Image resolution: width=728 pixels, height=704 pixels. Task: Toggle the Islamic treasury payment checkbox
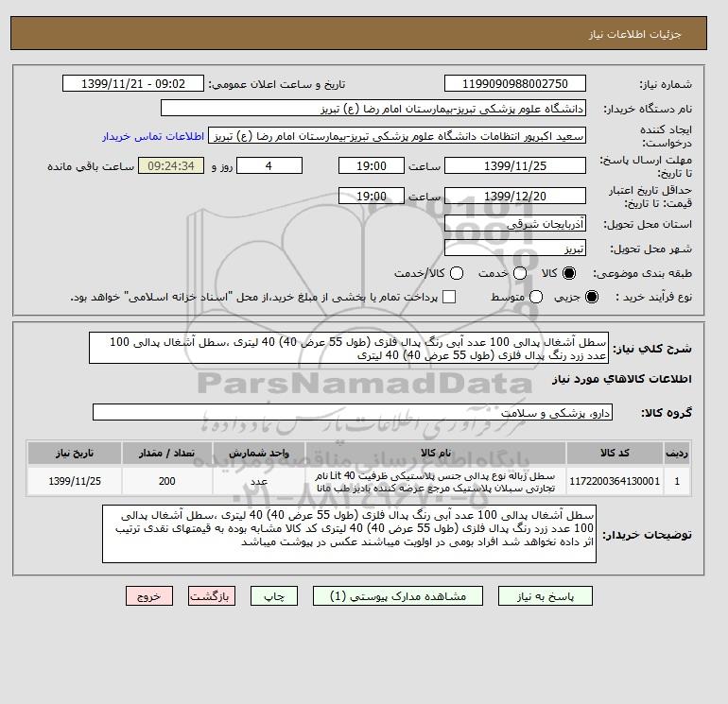(x=449, y=297)
